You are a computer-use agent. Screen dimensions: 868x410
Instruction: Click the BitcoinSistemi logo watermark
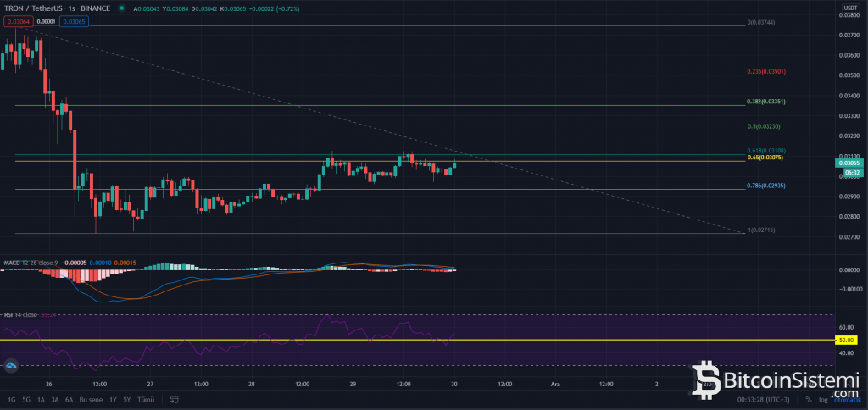pyautogui.click(x=777, y=380)
